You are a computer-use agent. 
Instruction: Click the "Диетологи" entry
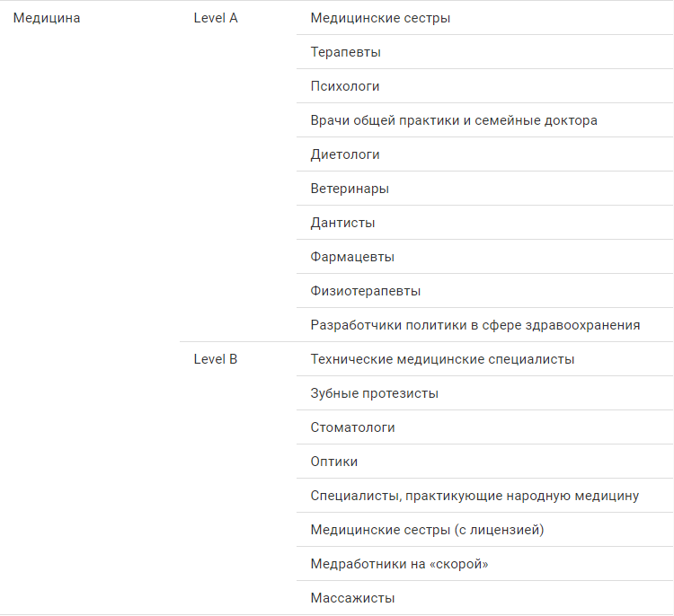pos(345,154)
